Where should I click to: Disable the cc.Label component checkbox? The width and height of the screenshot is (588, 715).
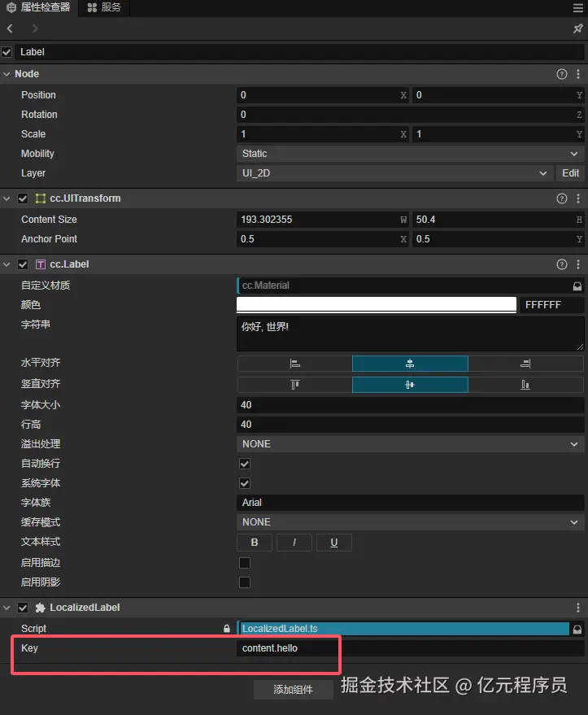click(23, 264)
